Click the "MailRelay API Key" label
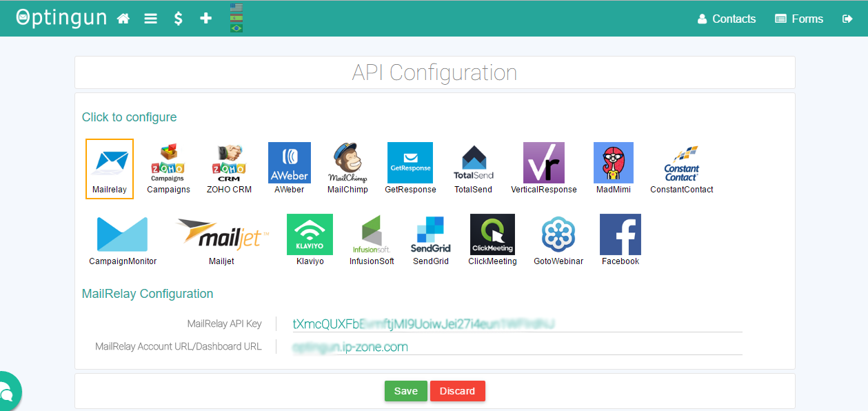 pyautogui.click(x=225, y=323)
